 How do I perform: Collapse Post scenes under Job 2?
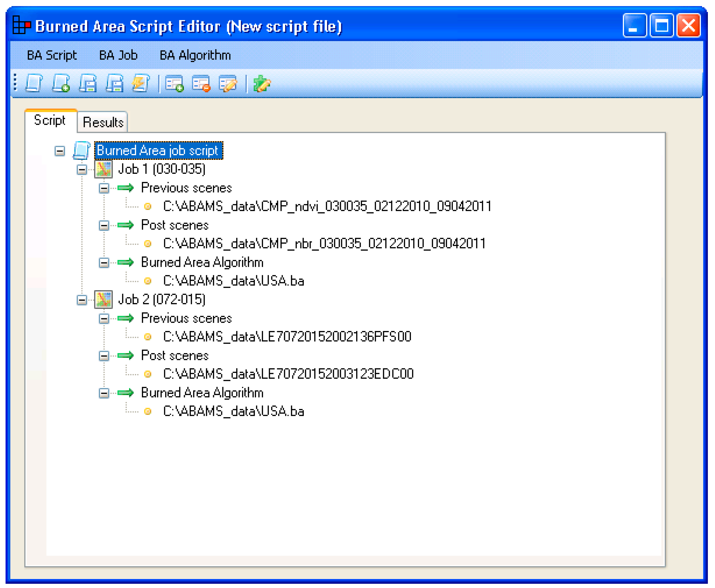[x=104, y=356]
